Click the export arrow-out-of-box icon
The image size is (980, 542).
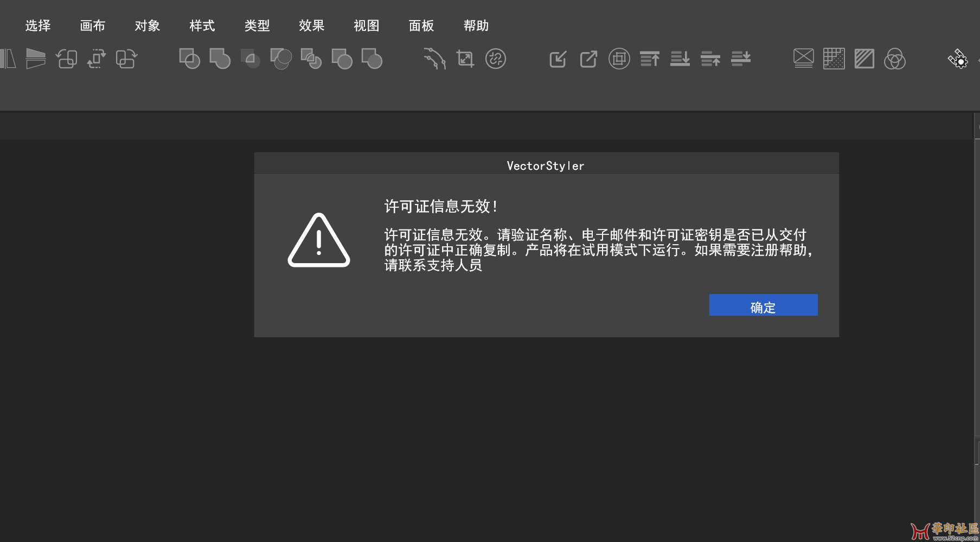tap(588, 59)
